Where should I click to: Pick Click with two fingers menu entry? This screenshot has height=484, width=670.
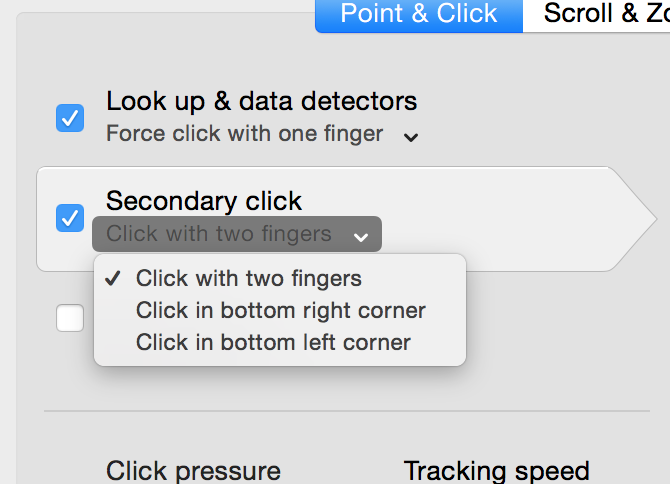[x=249, y=278]
